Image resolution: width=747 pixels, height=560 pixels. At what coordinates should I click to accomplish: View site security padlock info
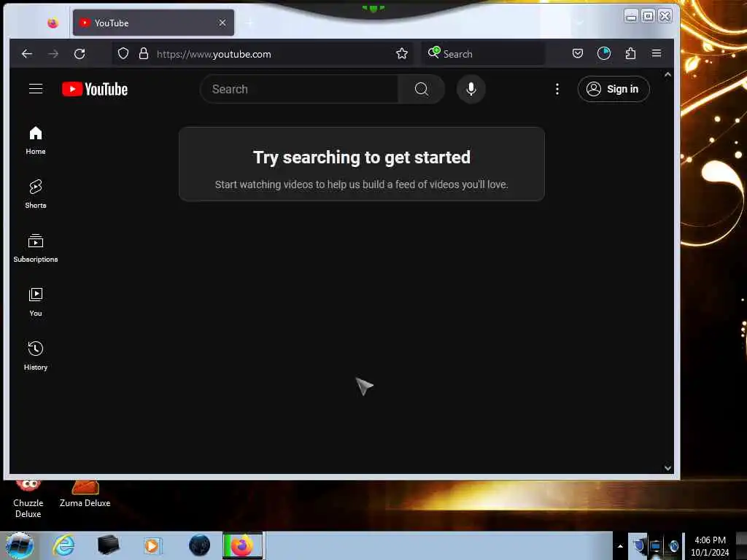[144, 53]
